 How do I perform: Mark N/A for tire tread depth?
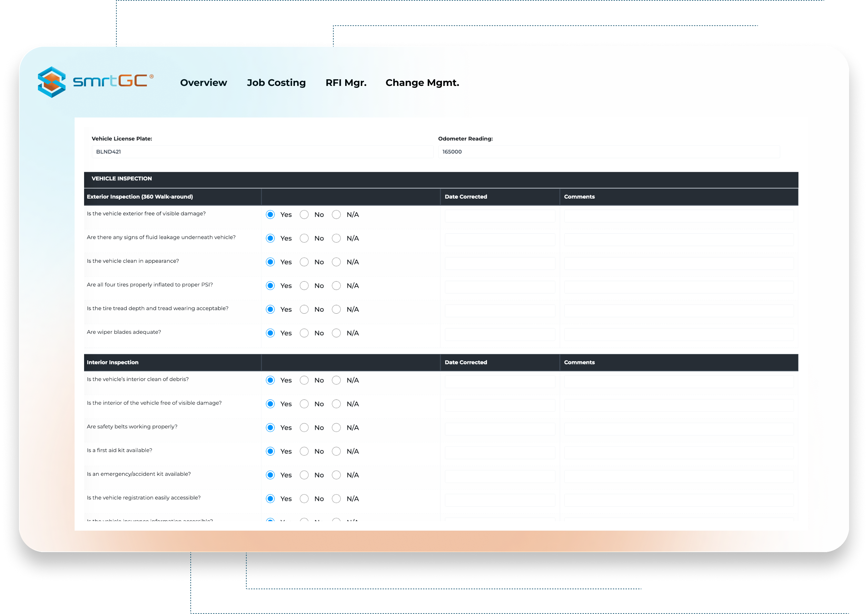(x=336, y=309)
